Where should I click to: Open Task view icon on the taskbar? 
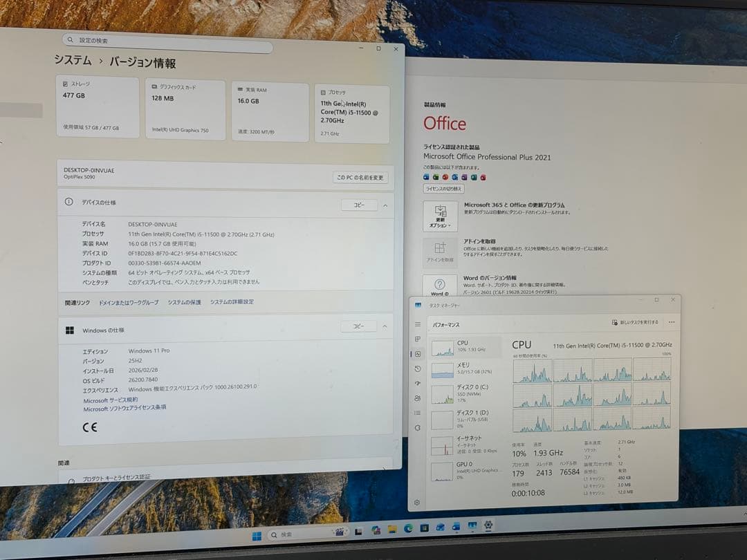click(358, 532)
